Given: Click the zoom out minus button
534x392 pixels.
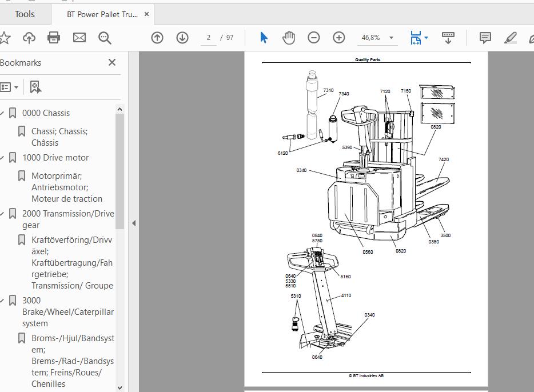Looking at the screenshot, I should click(314, 38).
